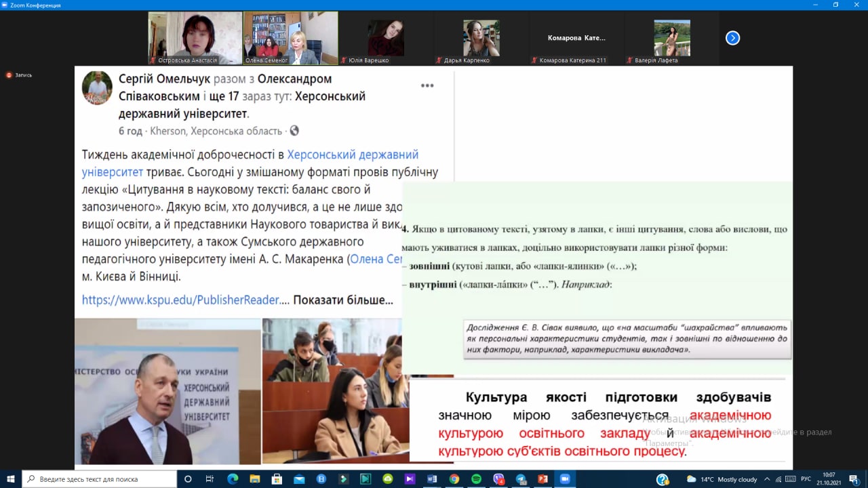868x488 pixels.
Task: Open Viber from the taskbar
Action: (498, 479)
